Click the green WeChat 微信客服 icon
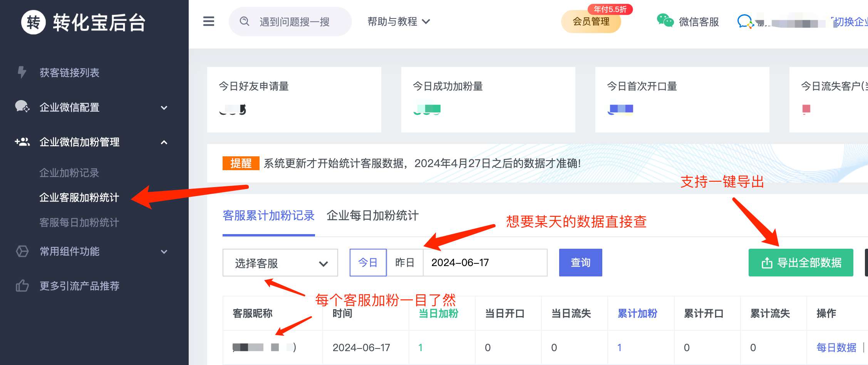The height and width of the screenshot is (365, 868). [665, 21]
